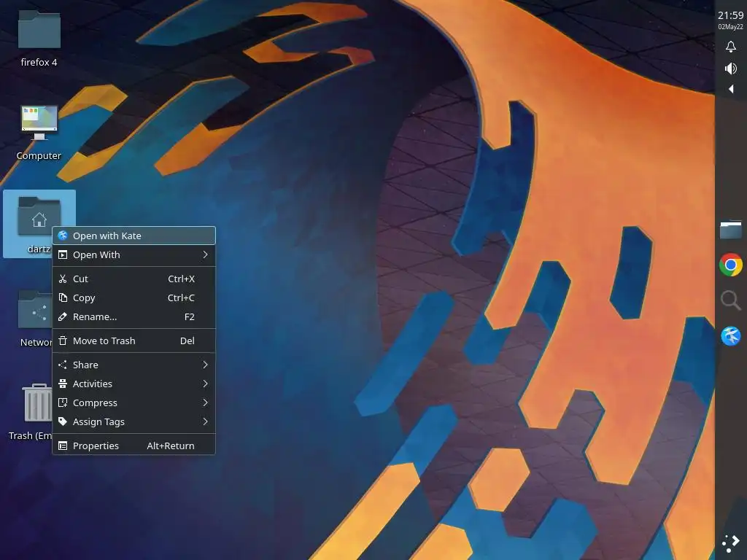747x560 pixels.
Task: Click the Computer label text
Action: [x=39, y=156]
